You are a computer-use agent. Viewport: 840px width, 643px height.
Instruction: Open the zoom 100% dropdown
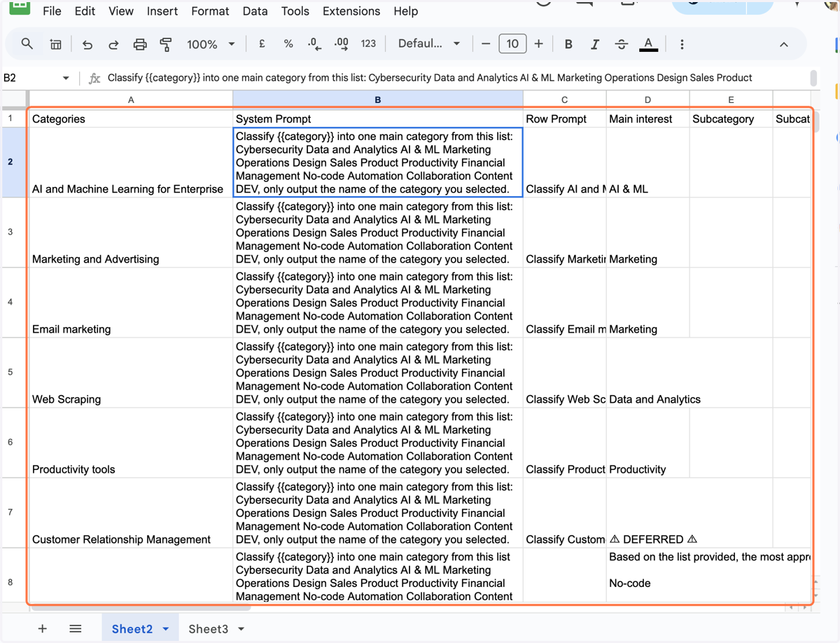(x=211, y=44)
